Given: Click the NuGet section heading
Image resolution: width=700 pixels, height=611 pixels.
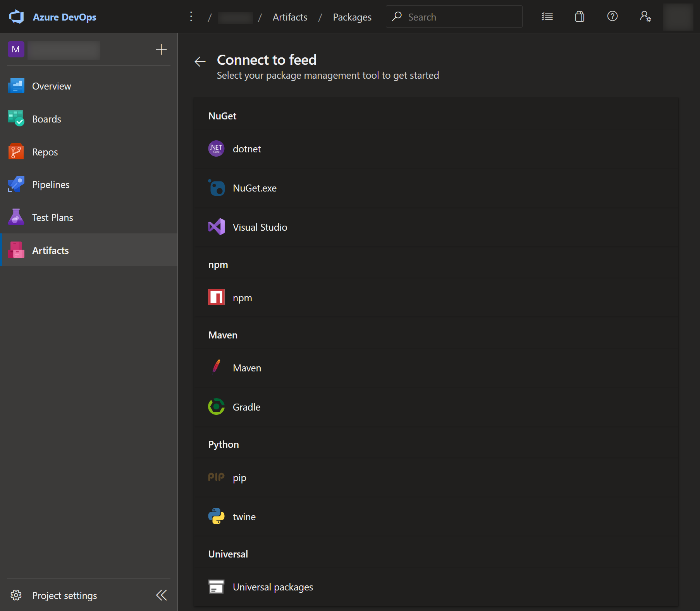Looking at the screenshot, I should coord(222,116).
